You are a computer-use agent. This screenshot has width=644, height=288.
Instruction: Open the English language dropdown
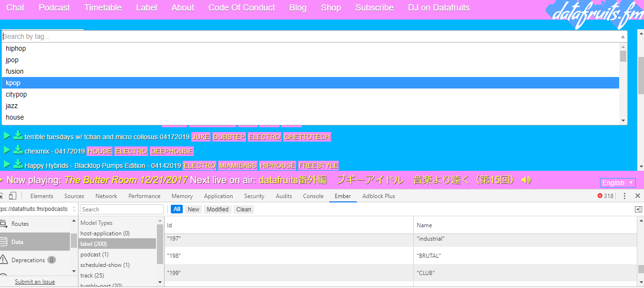click(617, 182)
